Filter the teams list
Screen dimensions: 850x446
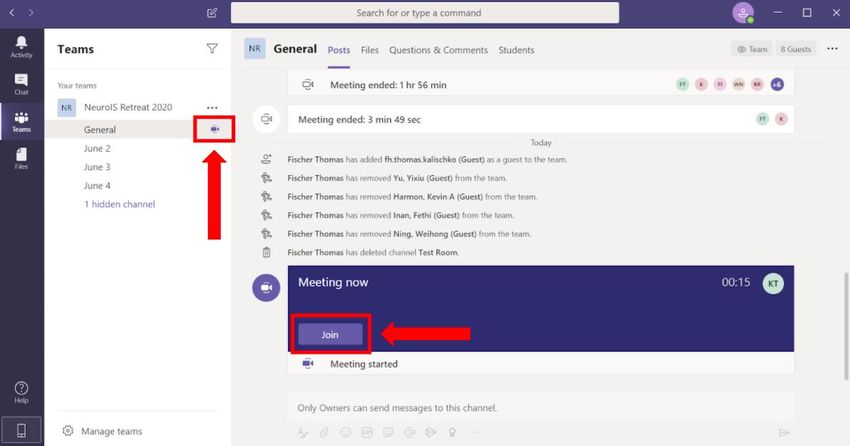[212, 49]
